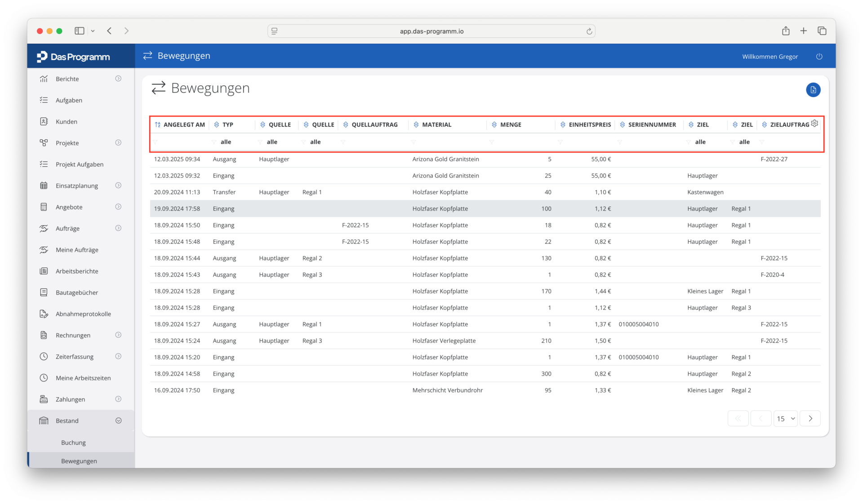This screenshot has width=863, height=504.
Task: Expand the Aufträge submenu arrow
Action: (118, 228)
